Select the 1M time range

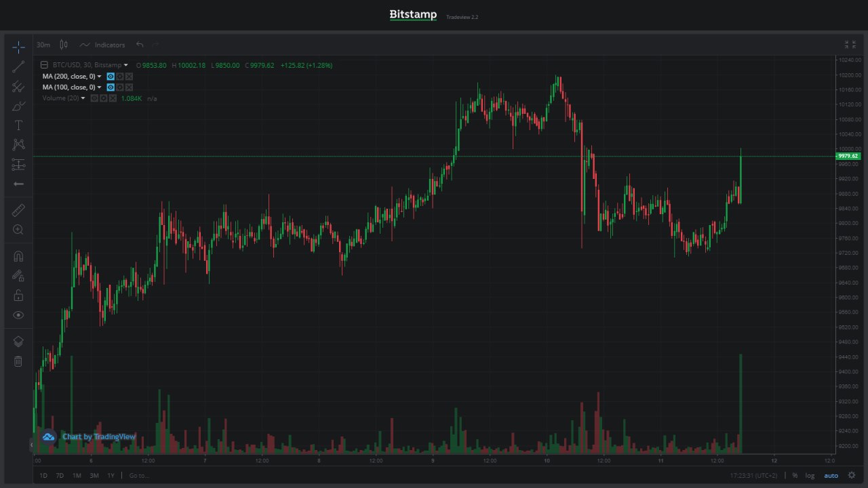pyautogui.click(x=77, y=476)
